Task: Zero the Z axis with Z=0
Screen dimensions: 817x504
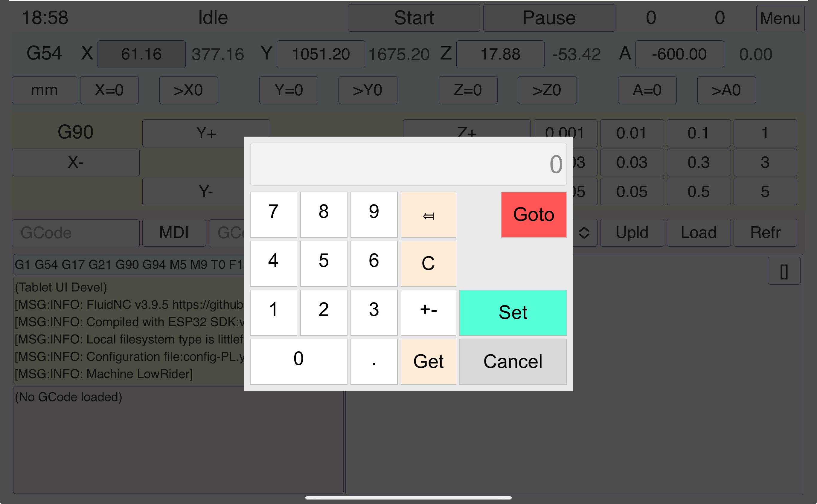Action: point(467,90)
